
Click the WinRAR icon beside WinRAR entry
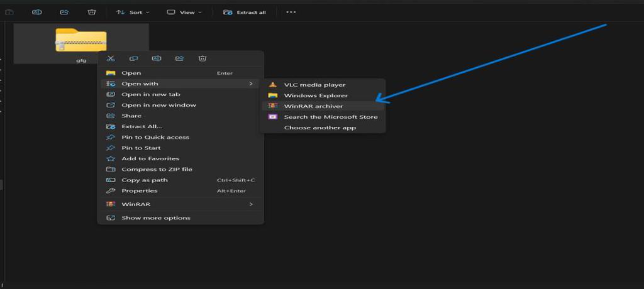(111, 204)
